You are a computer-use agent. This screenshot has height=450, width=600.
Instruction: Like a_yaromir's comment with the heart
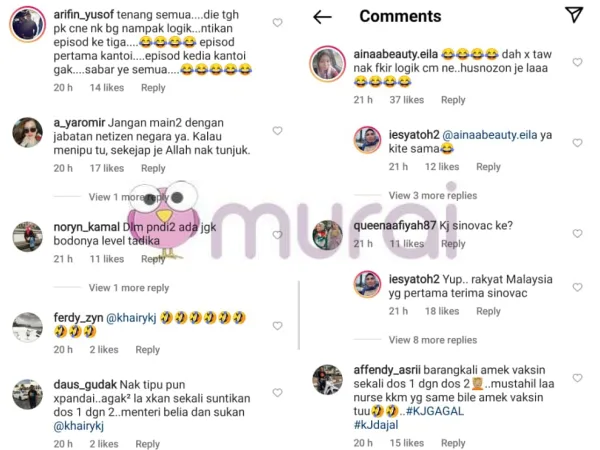click(x=277, y=131)
